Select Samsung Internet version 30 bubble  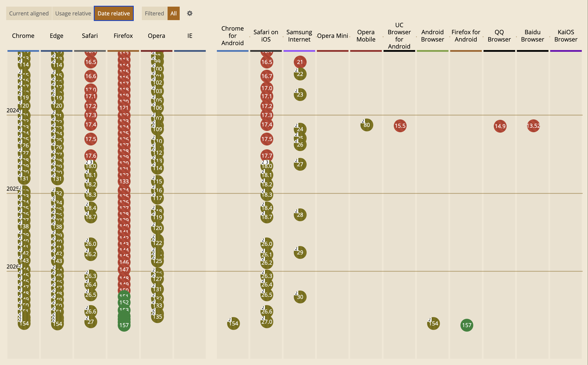click(300, 297)
